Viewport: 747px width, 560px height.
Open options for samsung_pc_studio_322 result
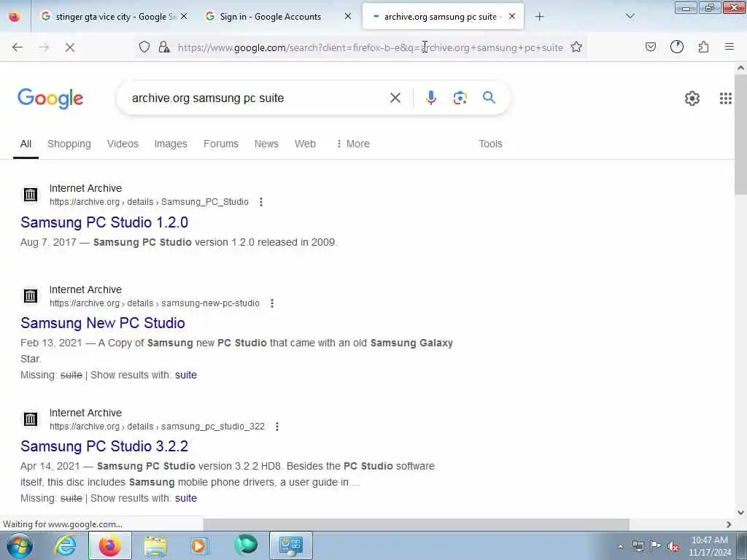(x=277, y=427)
